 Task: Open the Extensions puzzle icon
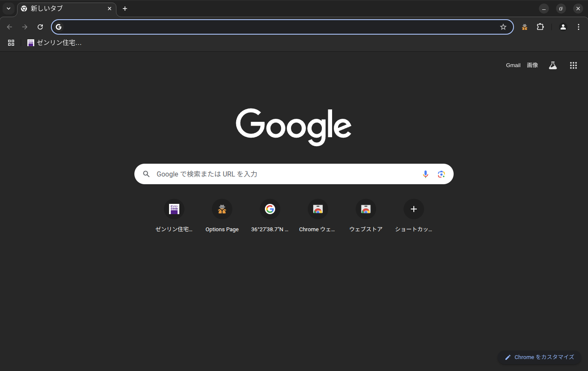tap(540, 27)
